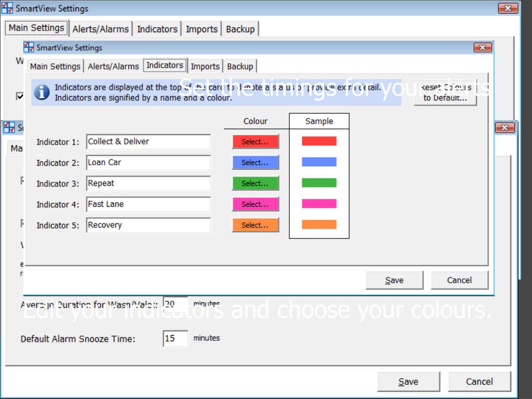Click the 'Sample' column header
This screenshot has width=532, height=399.
tap(319, 121)
